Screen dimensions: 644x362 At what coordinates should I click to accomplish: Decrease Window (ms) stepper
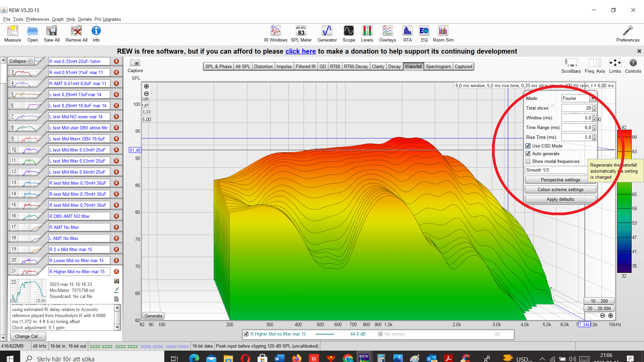pyautogui.click(x=594, y=120)
